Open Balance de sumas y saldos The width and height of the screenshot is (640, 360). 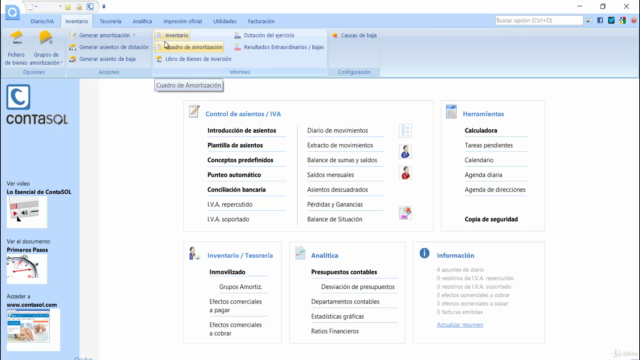(342, 160)
